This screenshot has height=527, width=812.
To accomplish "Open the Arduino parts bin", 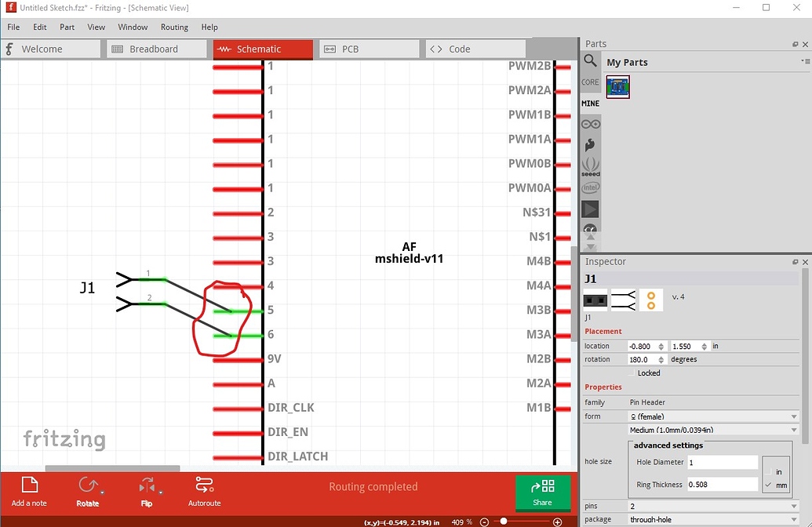I will tap(590, 124).
